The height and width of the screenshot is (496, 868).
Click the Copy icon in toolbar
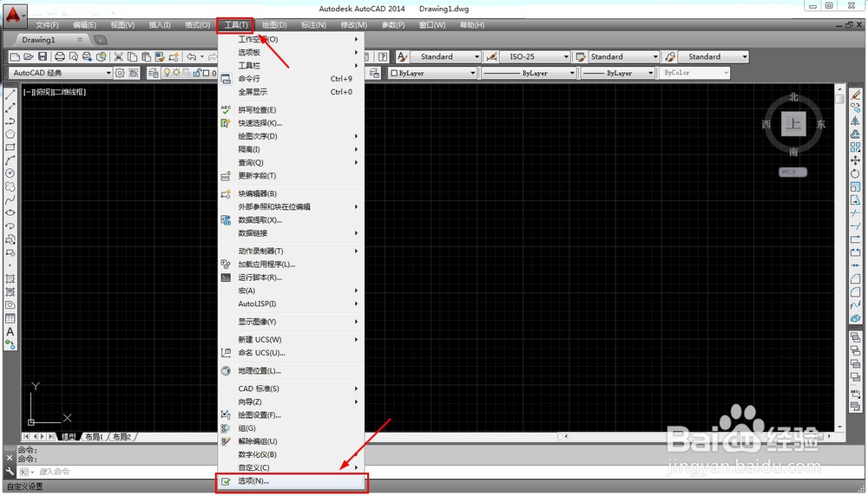tap(132, 56)
